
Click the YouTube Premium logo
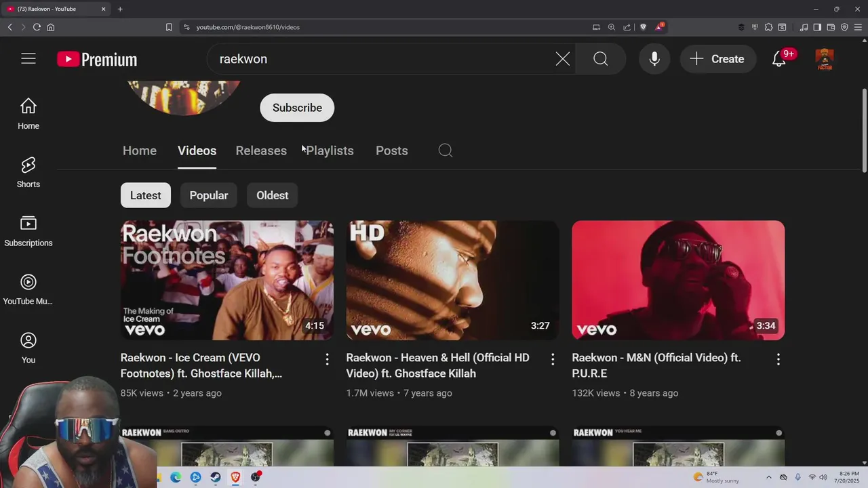tap(97, 60)
